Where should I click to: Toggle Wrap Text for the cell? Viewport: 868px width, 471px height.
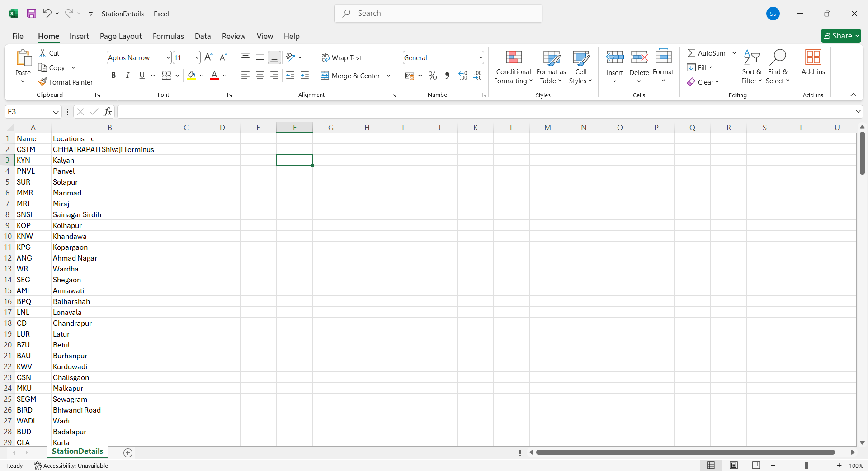click(342, 57)
